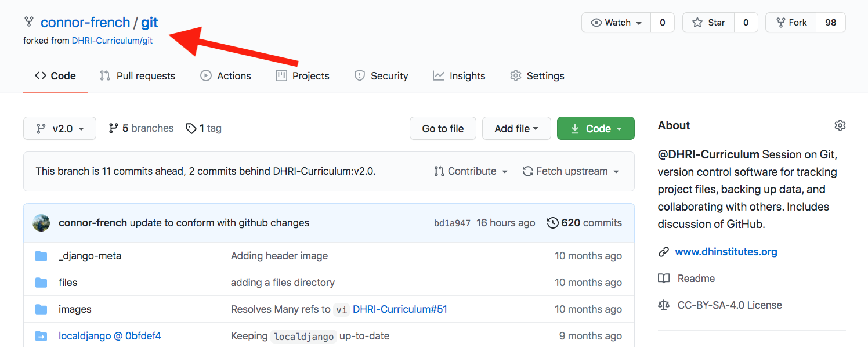
Task: Open the @DHRI-Curriculum mention in About
Action: coord(708,154)
